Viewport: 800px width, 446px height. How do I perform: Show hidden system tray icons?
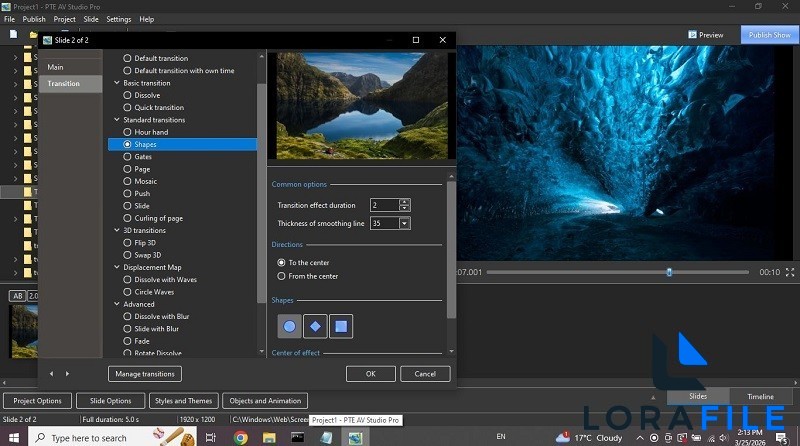click(640, 438)
